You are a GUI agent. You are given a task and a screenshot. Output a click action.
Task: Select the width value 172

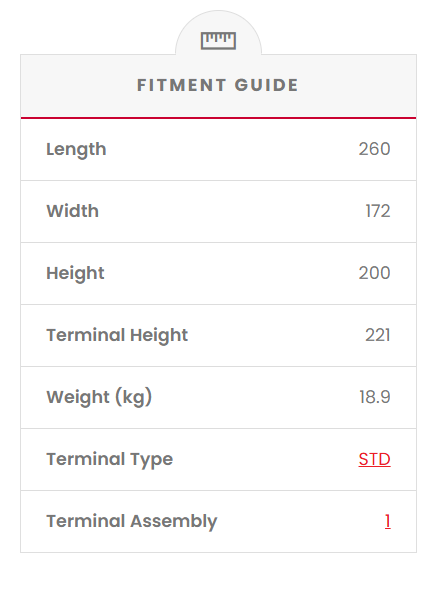378,211
